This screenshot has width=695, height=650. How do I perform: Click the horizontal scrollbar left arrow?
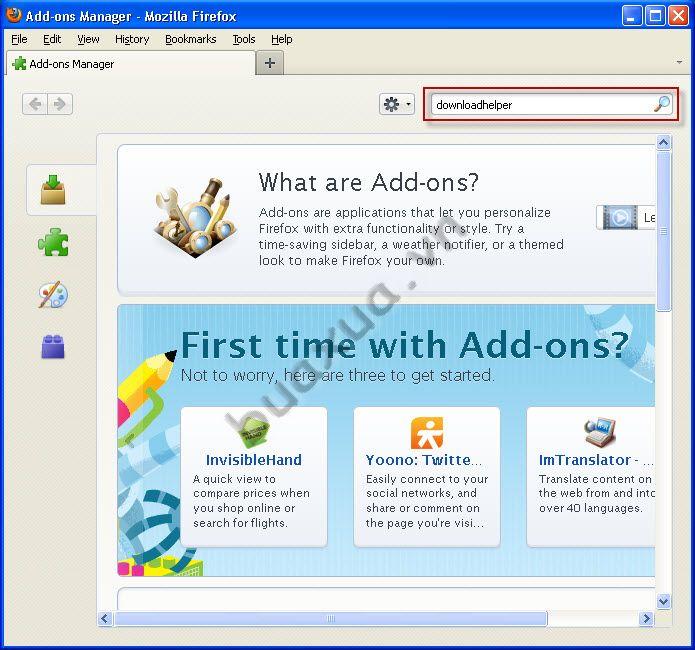click(x=105, y=619)
